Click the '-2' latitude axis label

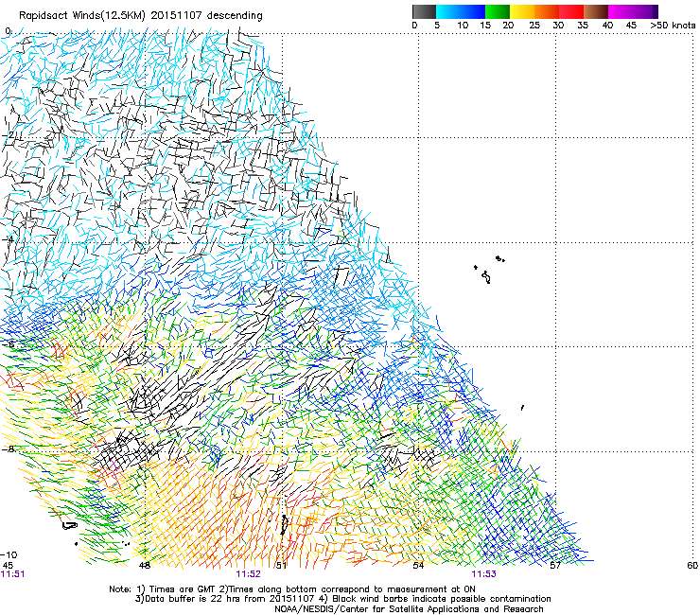pos(8,135)
